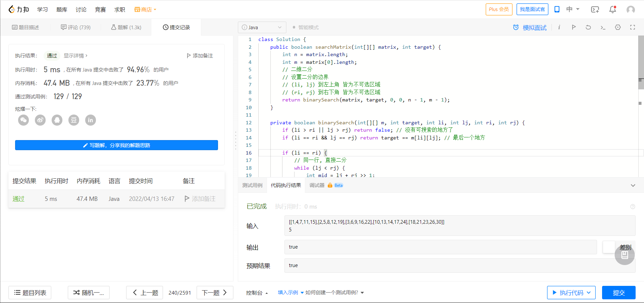Go to previous problem 上一题
The image size is (644, 303).
point(145,293)
